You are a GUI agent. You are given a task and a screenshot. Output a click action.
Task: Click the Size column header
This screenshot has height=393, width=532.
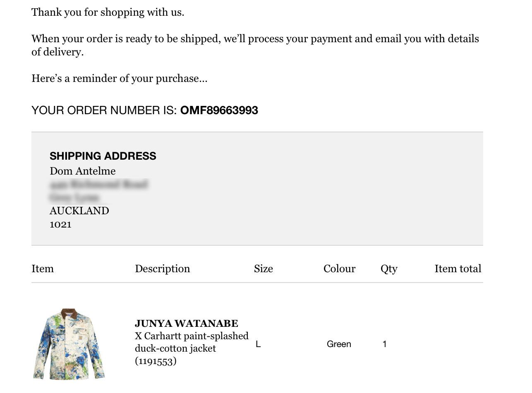coord(264,269)
